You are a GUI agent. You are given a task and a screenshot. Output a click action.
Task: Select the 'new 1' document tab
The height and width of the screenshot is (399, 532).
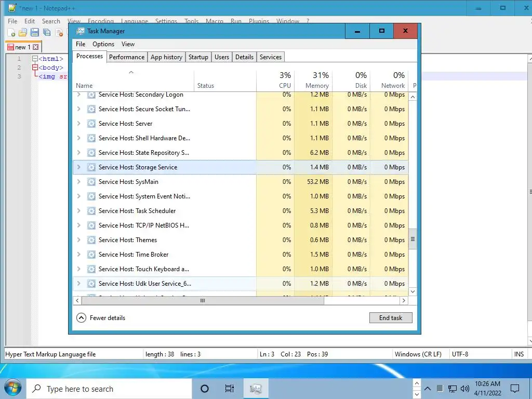click(x=23, y=47)
